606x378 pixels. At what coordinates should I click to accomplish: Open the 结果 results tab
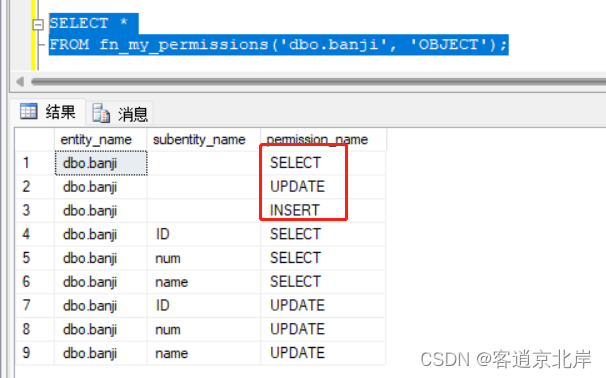[49, 112]
